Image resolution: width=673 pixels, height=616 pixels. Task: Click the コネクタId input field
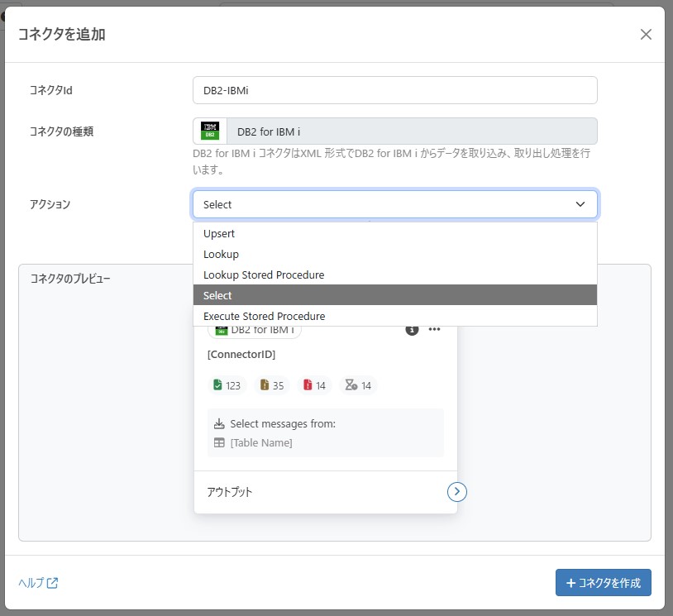(x=395, y=90)
